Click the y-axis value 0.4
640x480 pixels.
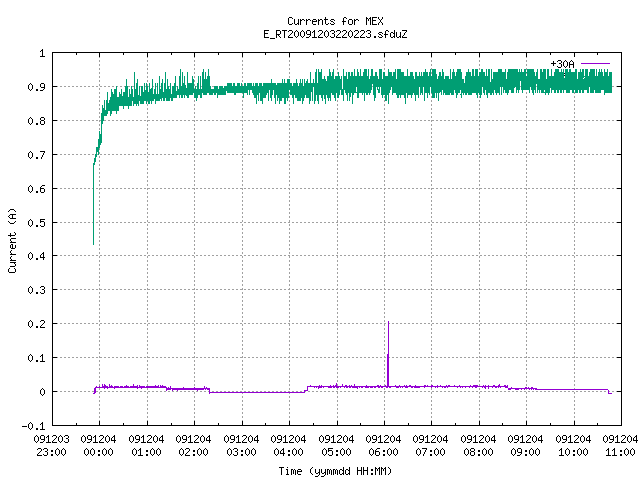pyautogui.click(x=36, y=256)
